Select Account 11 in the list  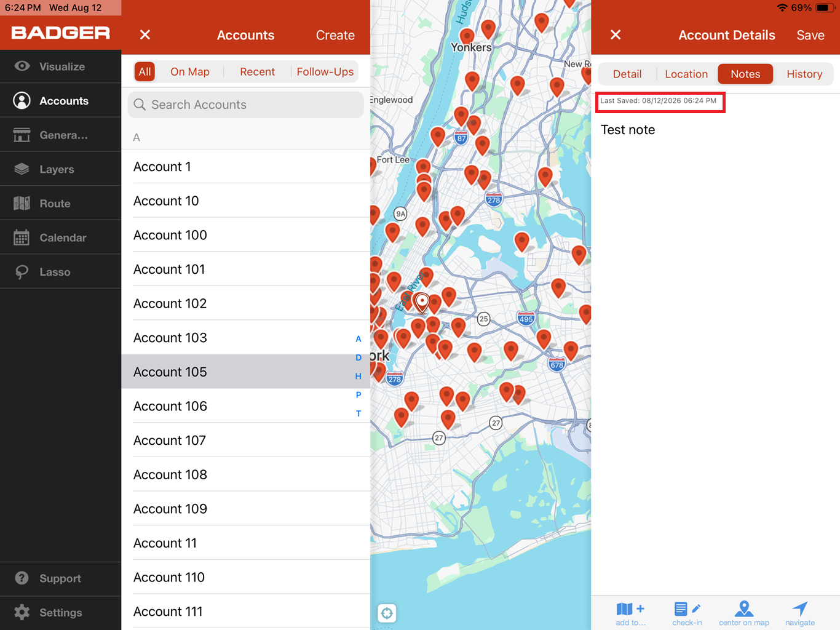(x=245, y=543)
